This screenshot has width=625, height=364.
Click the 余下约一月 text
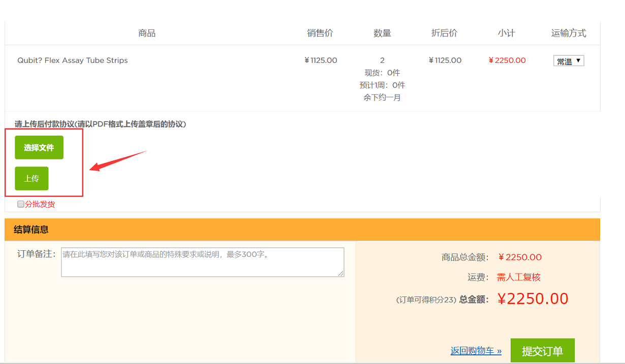pos(382,97)
